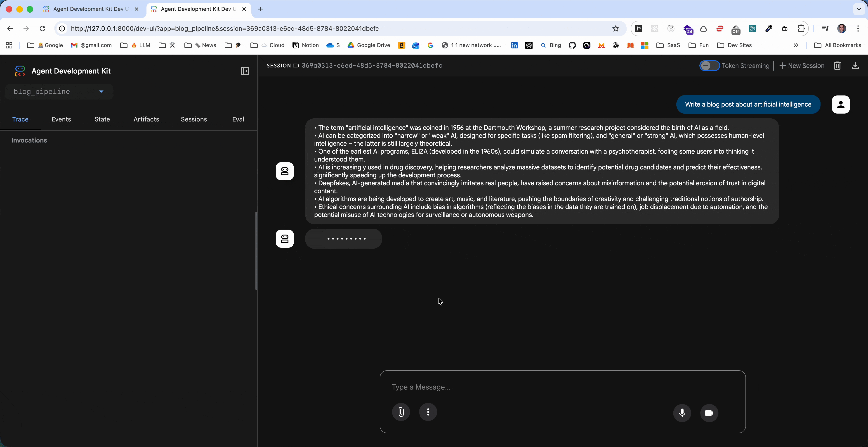
Task: Click the left panel vertical scrollbar
Action: (x=256, y=251)
